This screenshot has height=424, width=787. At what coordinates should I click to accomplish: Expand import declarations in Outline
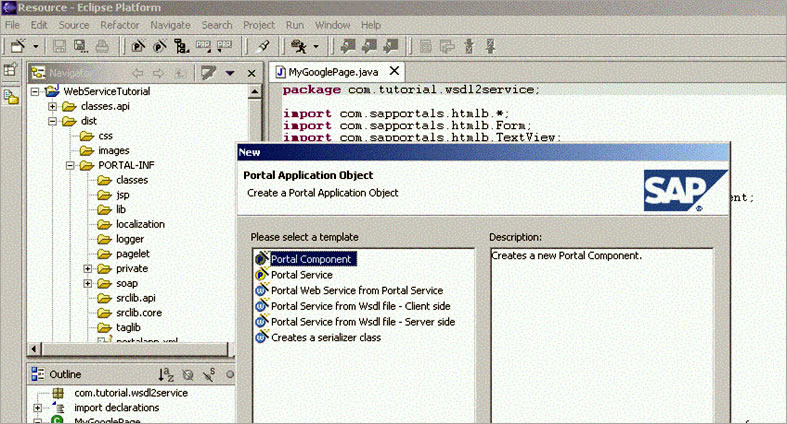[x=37, y=408]
